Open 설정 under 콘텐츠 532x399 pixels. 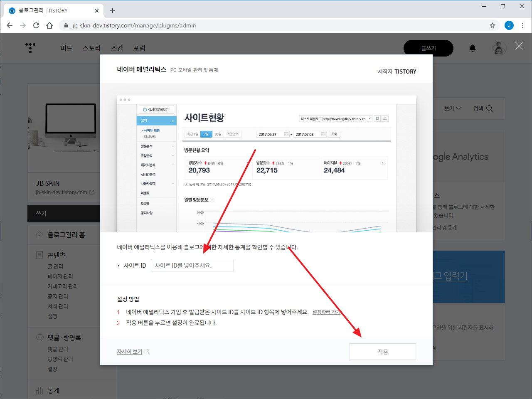(x=52, y=316)
